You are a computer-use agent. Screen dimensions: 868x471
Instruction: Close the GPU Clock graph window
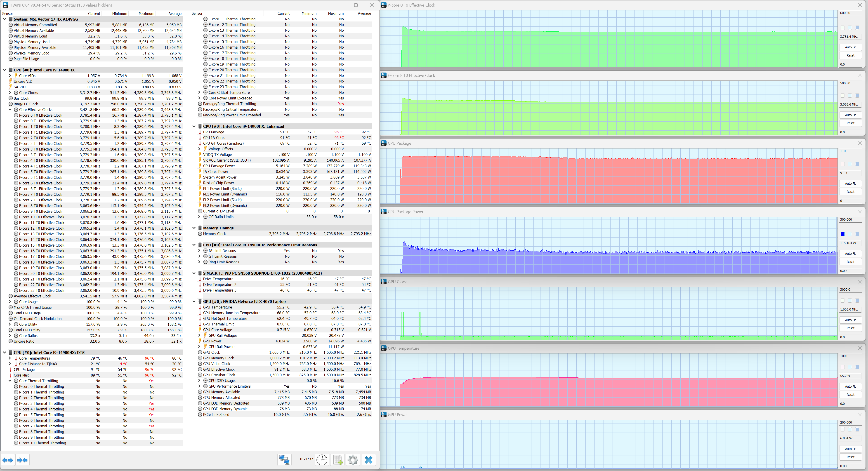860,282
